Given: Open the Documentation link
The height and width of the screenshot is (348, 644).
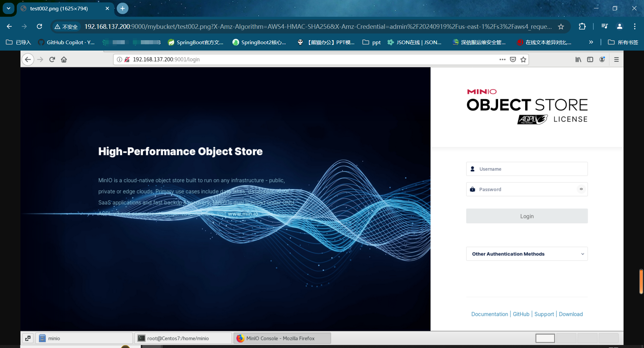Looking at the screenshot, I should (489, 314).
